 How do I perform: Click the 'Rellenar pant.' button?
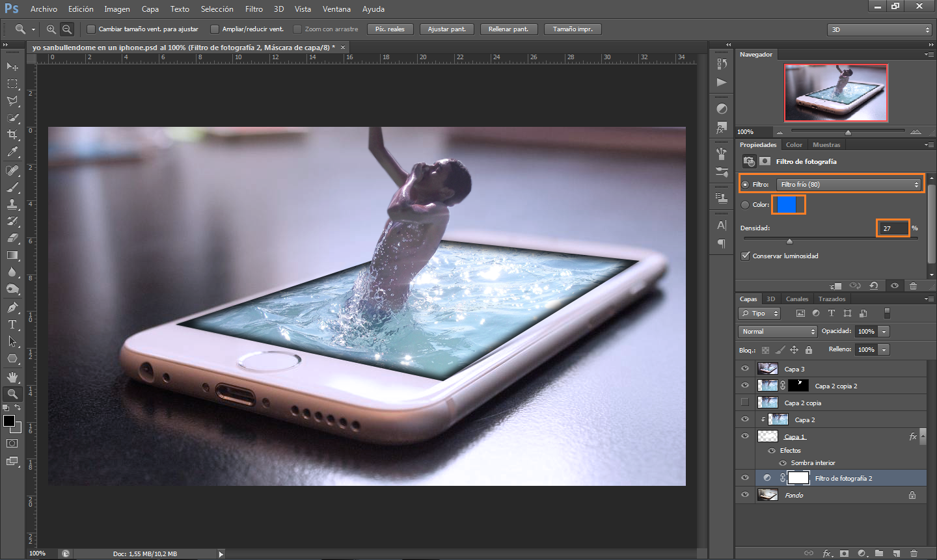tap(508, 29)
